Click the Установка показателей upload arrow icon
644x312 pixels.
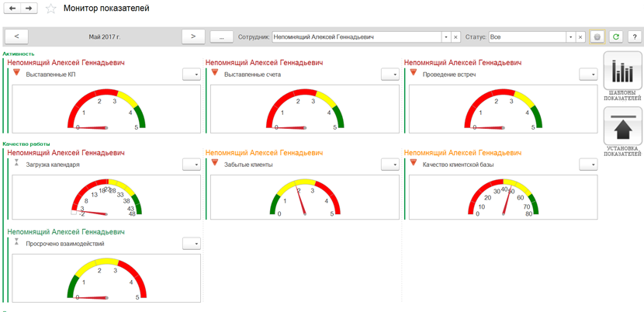[x=622, y=127]
